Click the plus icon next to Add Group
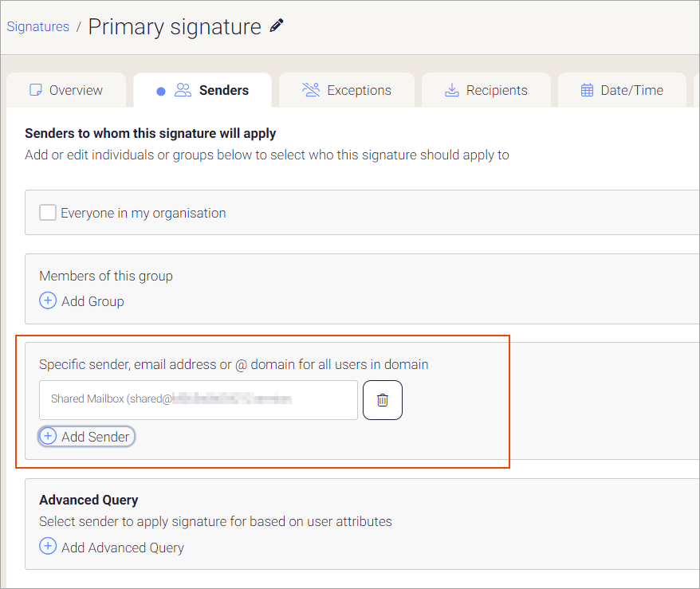The width and height of the screenshot is (700, 589). pos(48,300)
